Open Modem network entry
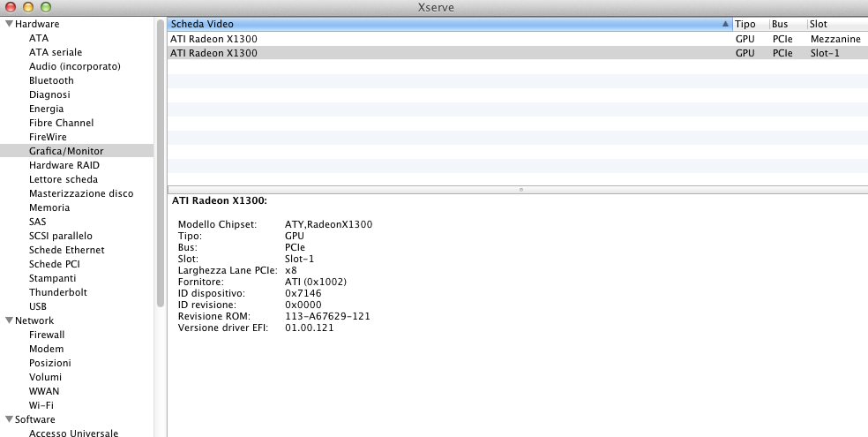 point(46,349)
